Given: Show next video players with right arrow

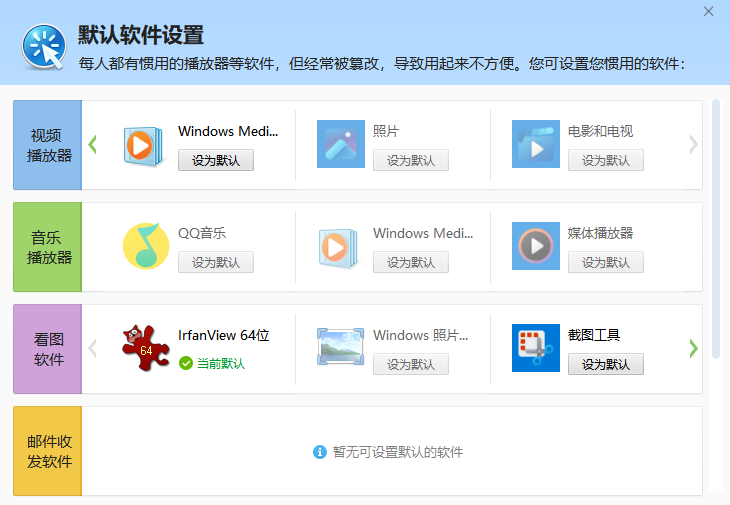Looking at the screenshot, I should point(693,144).
